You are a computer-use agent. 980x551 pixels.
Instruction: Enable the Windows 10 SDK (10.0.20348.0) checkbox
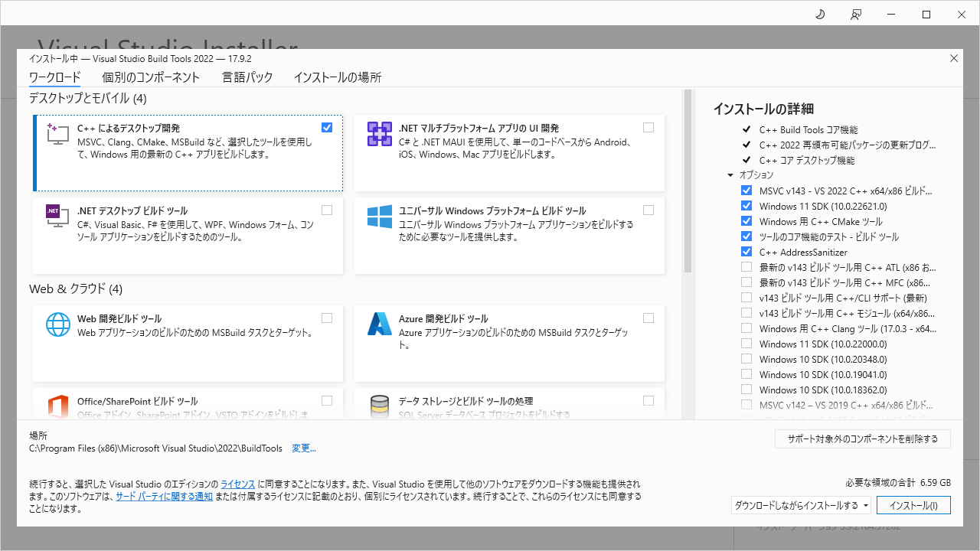[746, 359]
